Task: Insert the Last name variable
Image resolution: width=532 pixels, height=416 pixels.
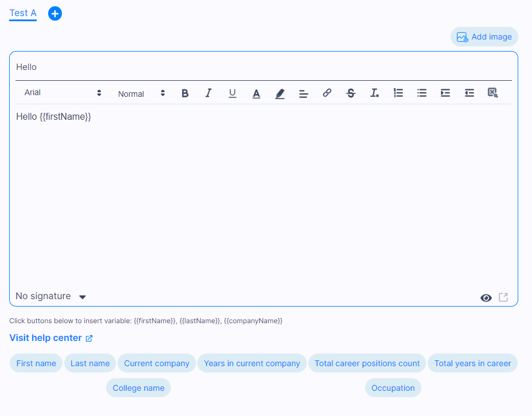Action: coord(90,363)
